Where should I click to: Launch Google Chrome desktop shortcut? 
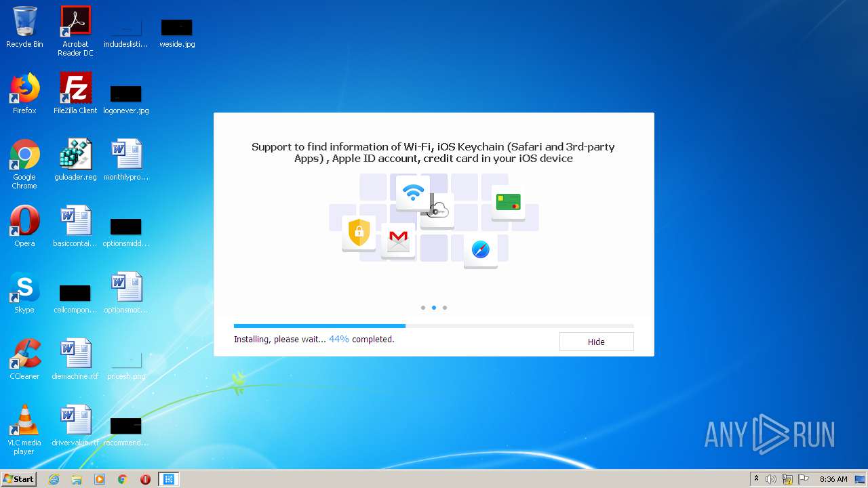click(x=24, y=164)
